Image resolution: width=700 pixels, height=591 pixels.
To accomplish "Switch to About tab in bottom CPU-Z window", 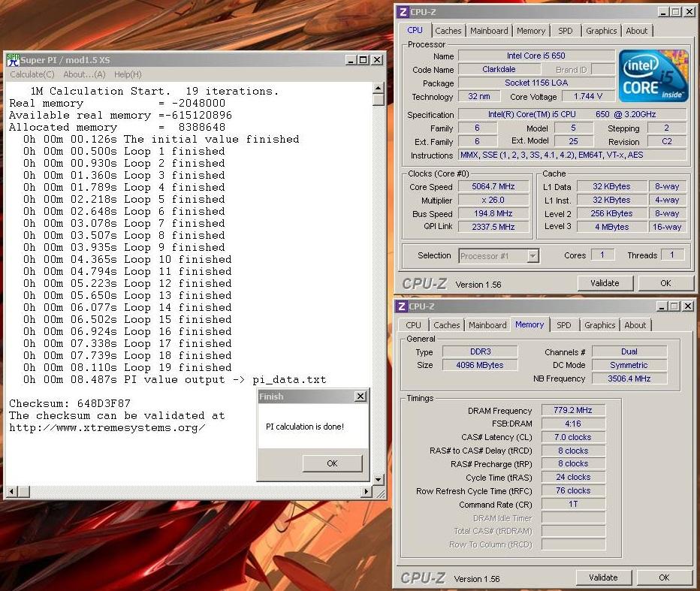I will [635, 325].
